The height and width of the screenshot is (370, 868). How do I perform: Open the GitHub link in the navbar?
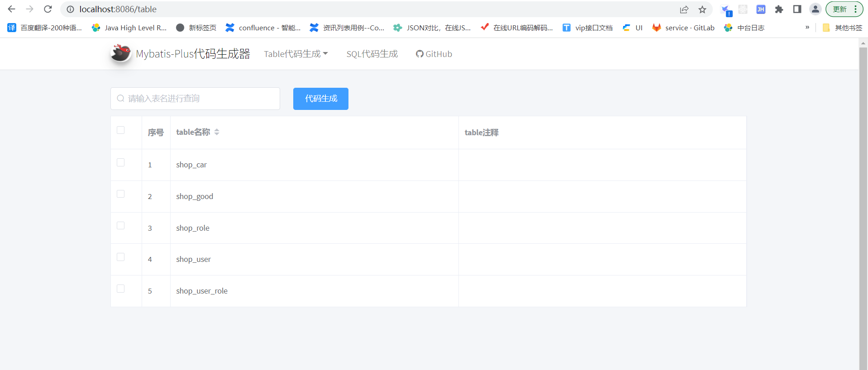pos(434,54)
